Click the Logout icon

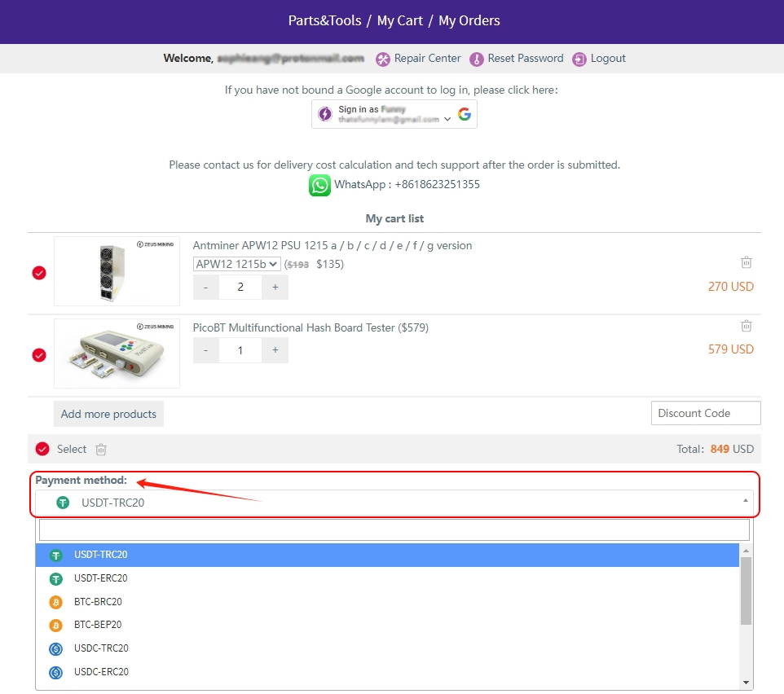click(579, 59)
